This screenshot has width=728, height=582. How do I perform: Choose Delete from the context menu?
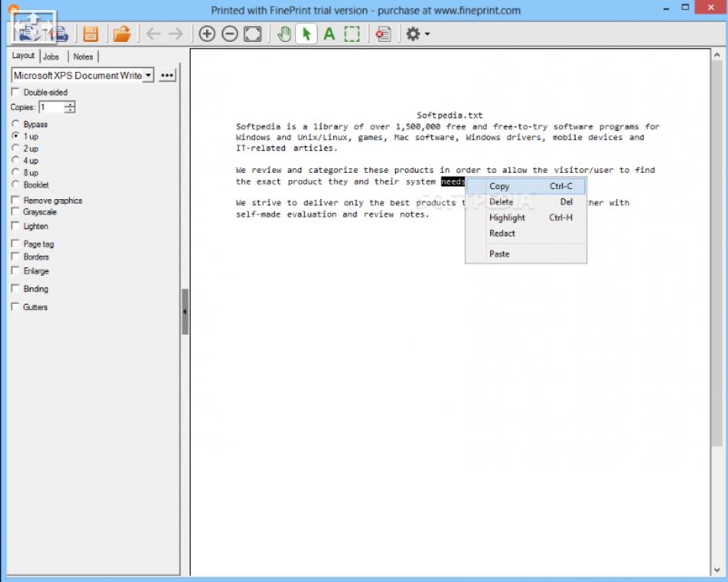pos(526,202)
